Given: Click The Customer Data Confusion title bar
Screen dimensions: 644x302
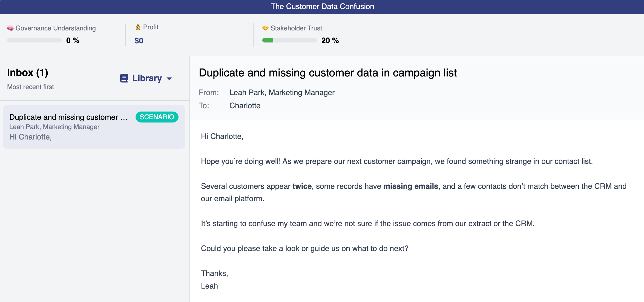Looking at the screenshot, I should (x=322, y=7).
